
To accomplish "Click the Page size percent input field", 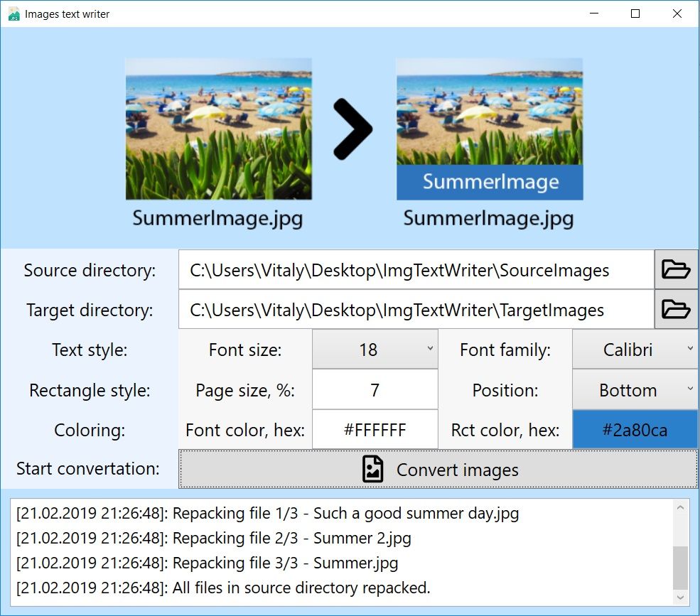I will click(x=375, y=390).
